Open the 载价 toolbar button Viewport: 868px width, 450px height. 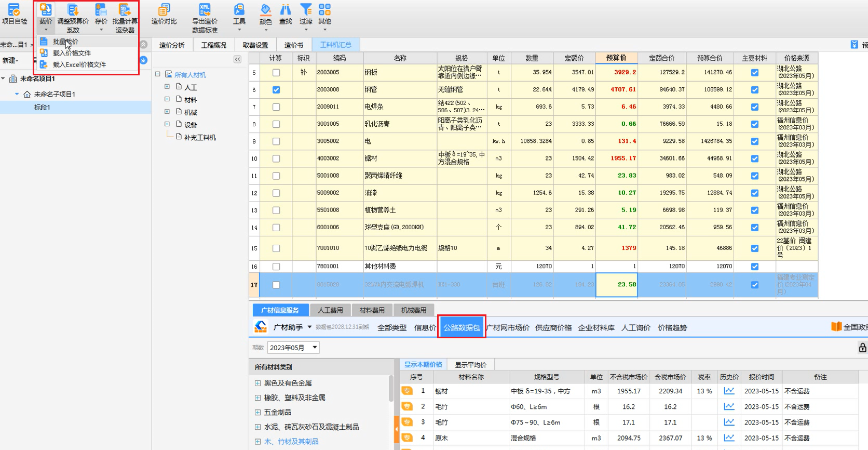[x=46, y=17]
